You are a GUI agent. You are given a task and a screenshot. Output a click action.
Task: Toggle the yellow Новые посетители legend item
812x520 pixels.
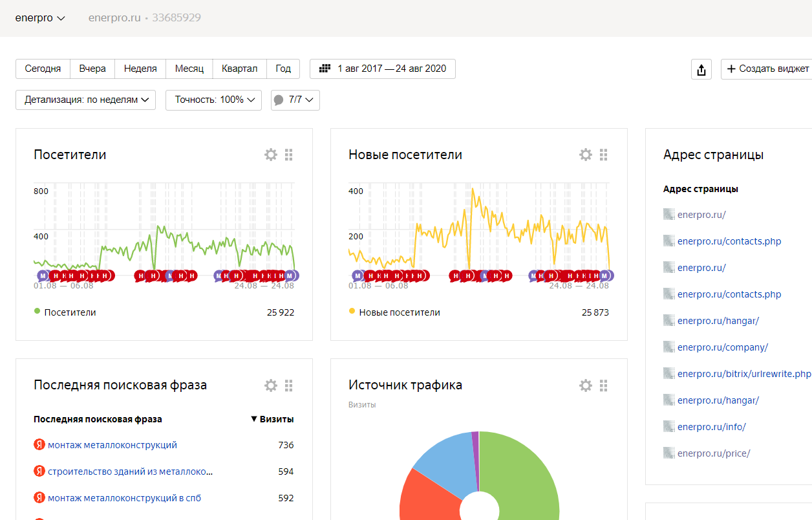394,312
